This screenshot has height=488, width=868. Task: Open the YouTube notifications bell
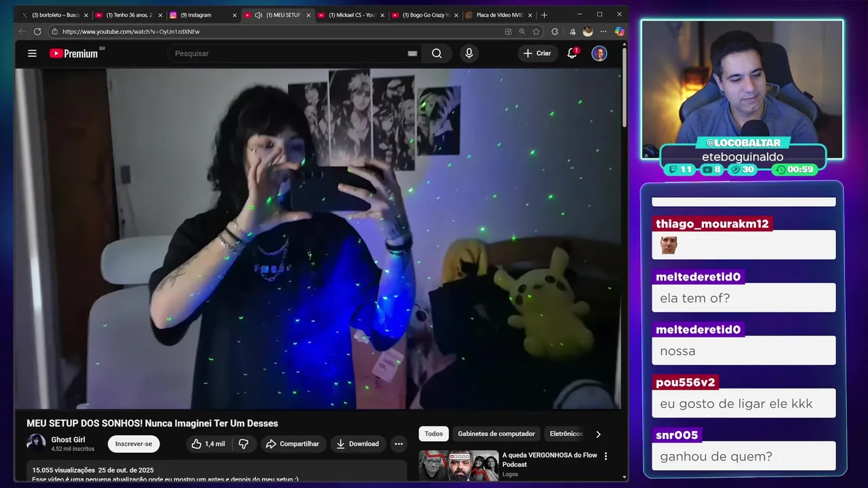572,54
